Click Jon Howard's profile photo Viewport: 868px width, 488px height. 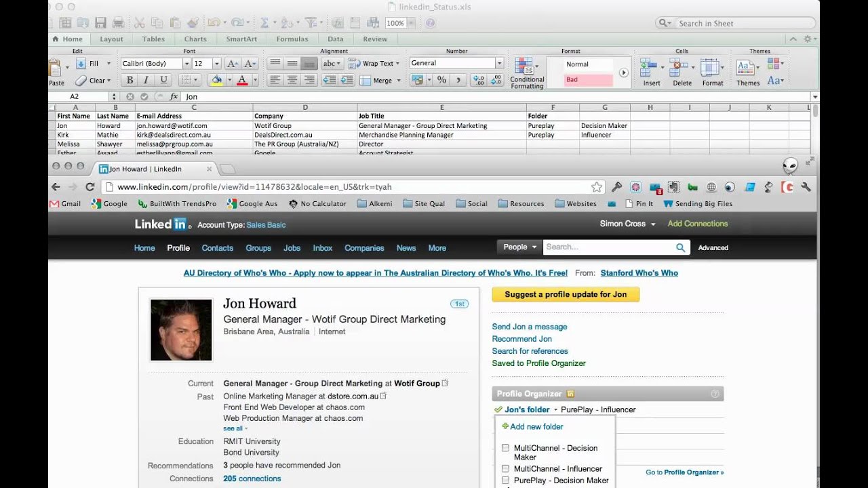click(181, 330)
